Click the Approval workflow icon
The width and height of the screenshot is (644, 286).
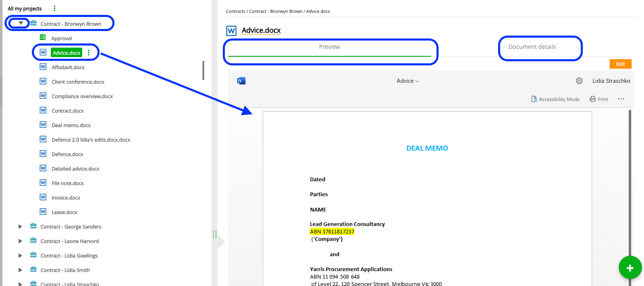pos(43,38)
